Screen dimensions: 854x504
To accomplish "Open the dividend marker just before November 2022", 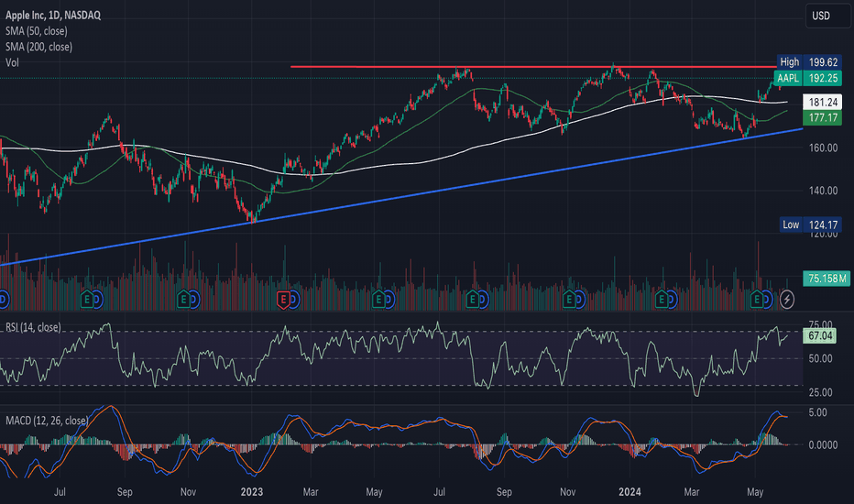I will coord(194,299).
